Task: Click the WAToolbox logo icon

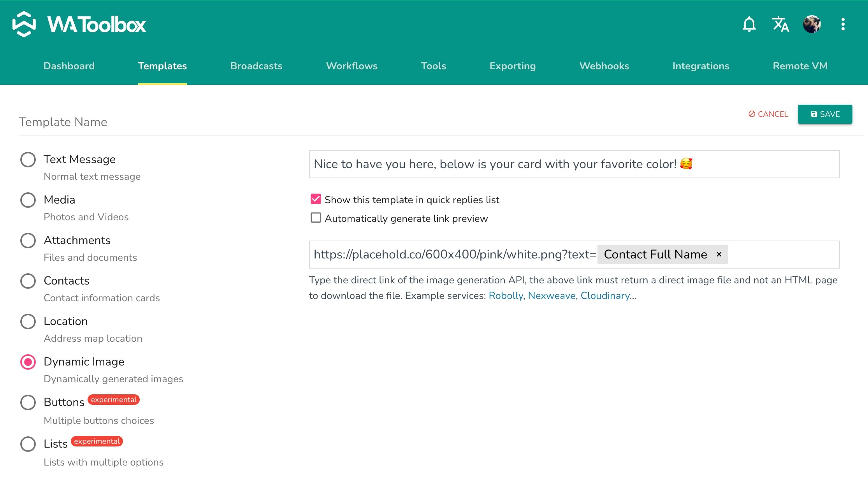Action: click(x=24, y=24)
